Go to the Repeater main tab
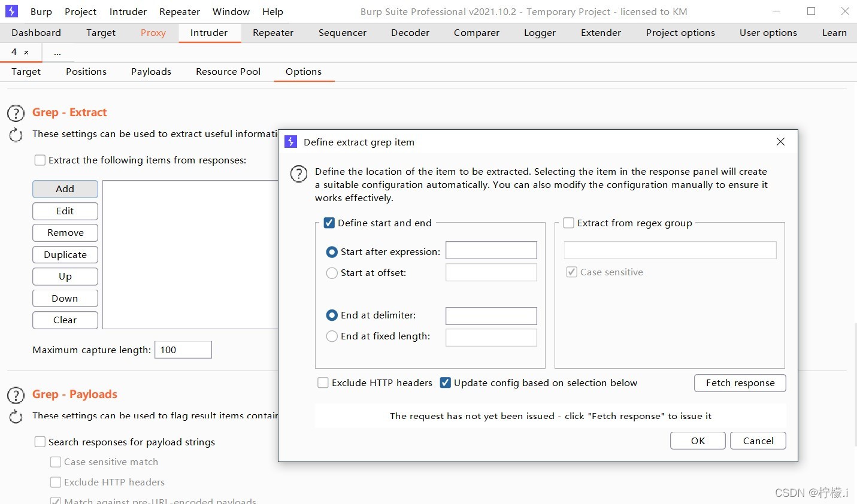 (x=273, y=33)
